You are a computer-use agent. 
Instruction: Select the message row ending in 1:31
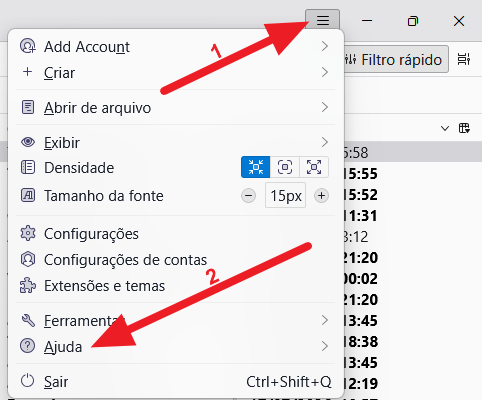click(x=413, y=216)
